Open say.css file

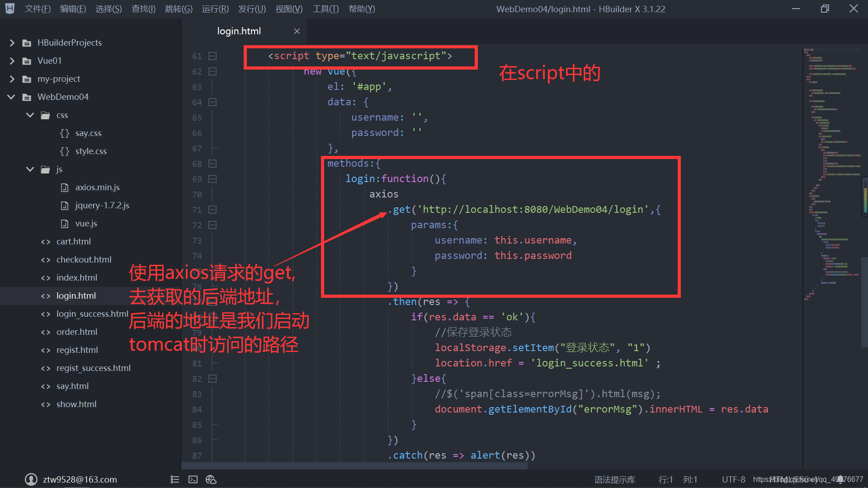(x=88, y=133)
